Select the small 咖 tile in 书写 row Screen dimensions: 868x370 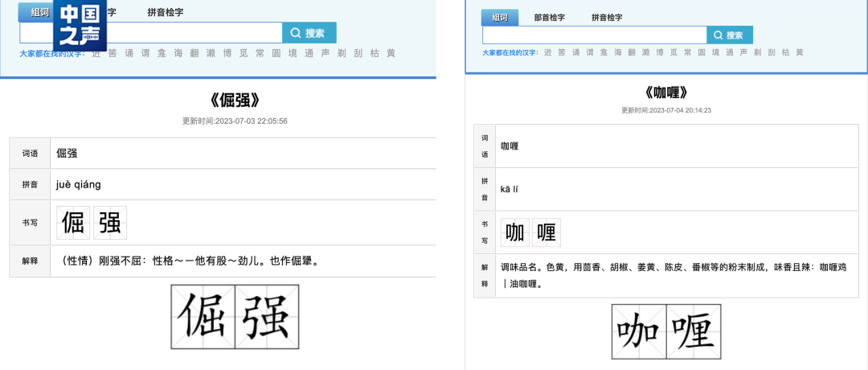515,232
